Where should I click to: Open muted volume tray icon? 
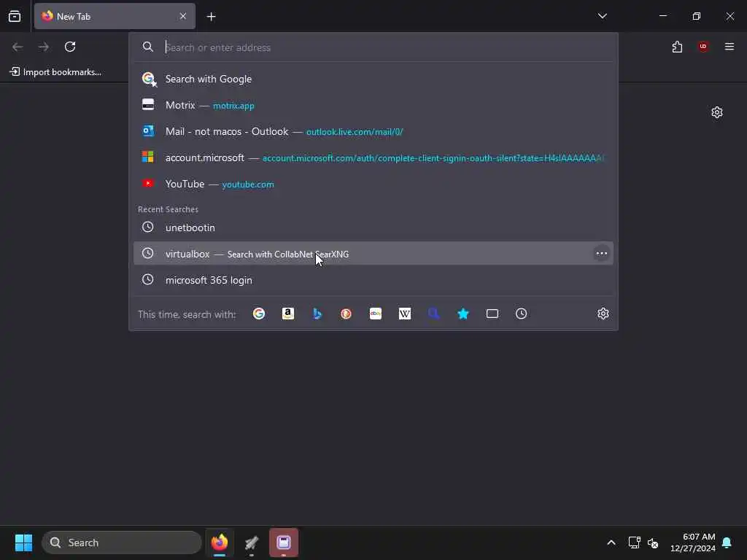pyautogui.click(x=653, y=542)
